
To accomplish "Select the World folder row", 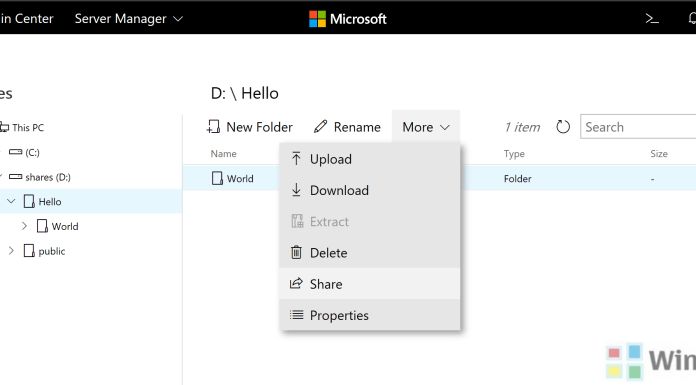I will (439, 178).
